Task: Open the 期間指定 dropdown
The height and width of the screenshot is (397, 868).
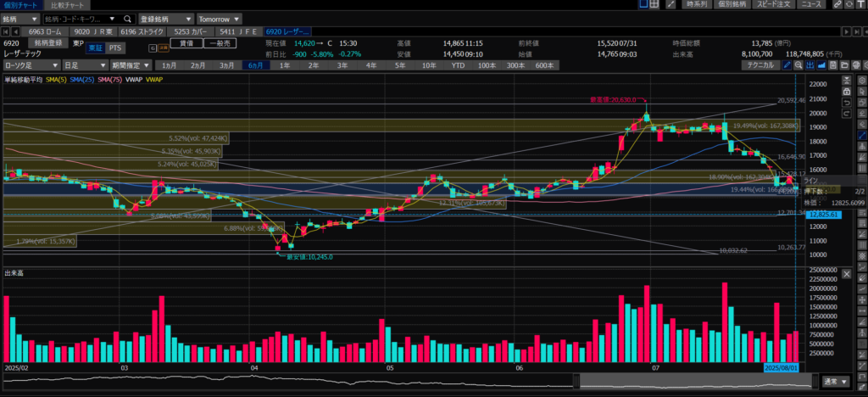Action: click(131, 65)
